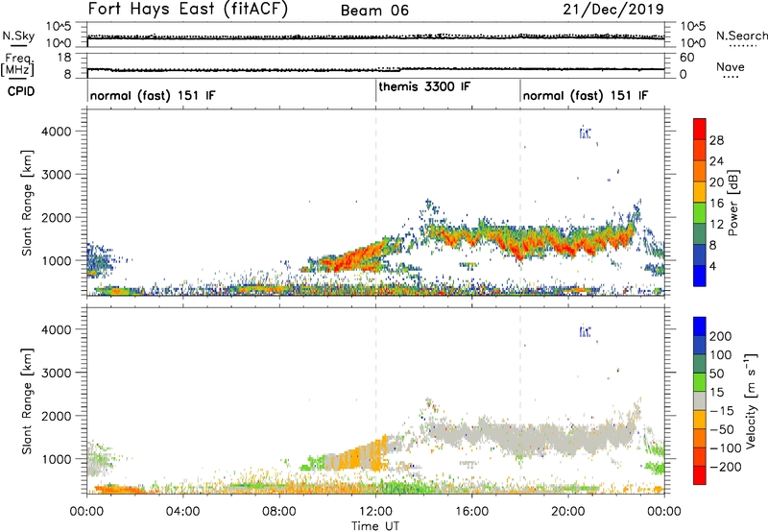Select the red segment above 28 dB on power colorbar

700,129
